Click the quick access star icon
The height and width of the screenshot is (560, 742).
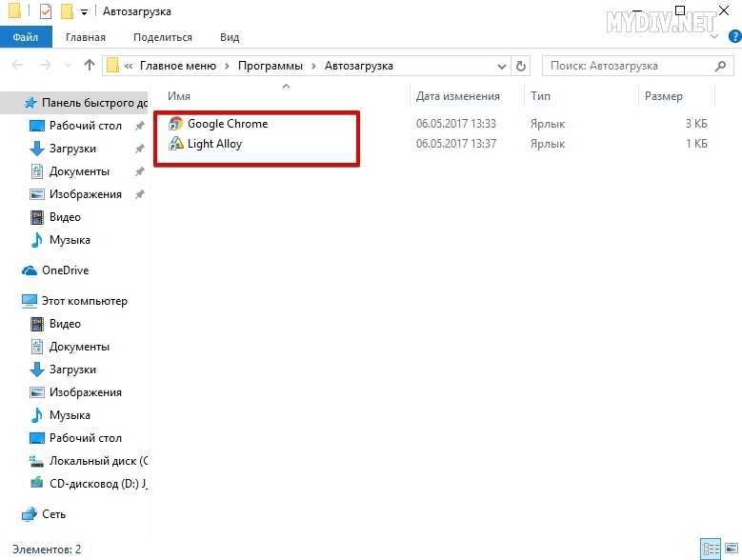[30, 103]
